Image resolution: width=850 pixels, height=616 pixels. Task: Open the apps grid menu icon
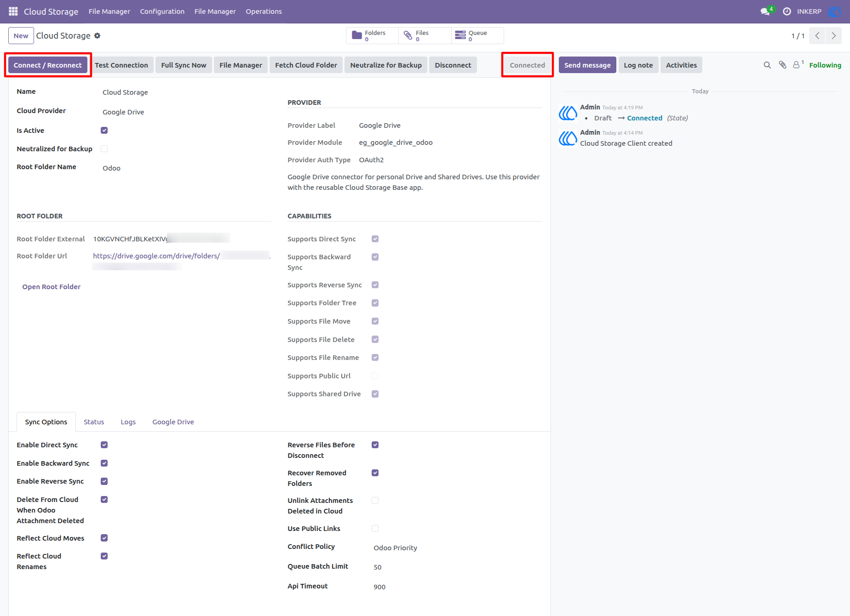click(x=13, y=11)
